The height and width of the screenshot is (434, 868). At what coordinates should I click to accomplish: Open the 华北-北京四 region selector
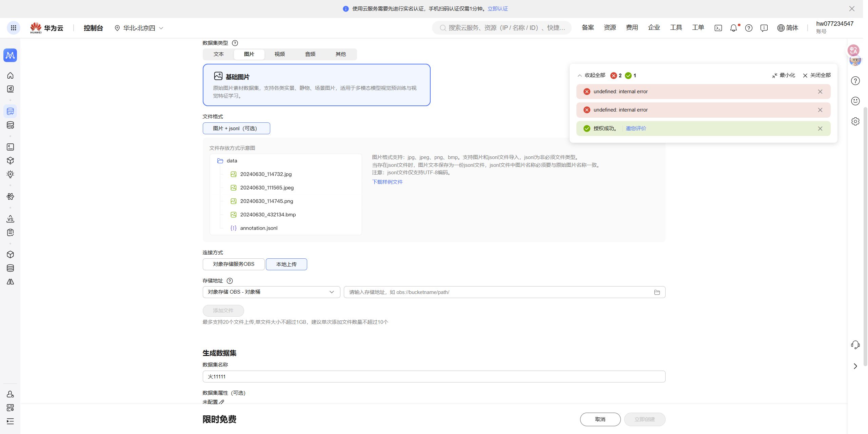pyautogui.click(x=139, y=28)
